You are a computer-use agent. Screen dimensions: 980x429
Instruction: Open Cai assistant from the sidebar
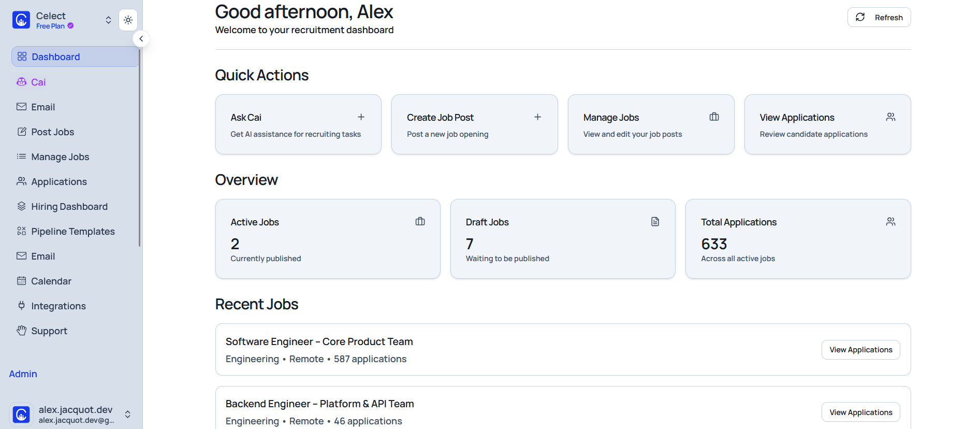pyautogui.click(x=38, y=82)
